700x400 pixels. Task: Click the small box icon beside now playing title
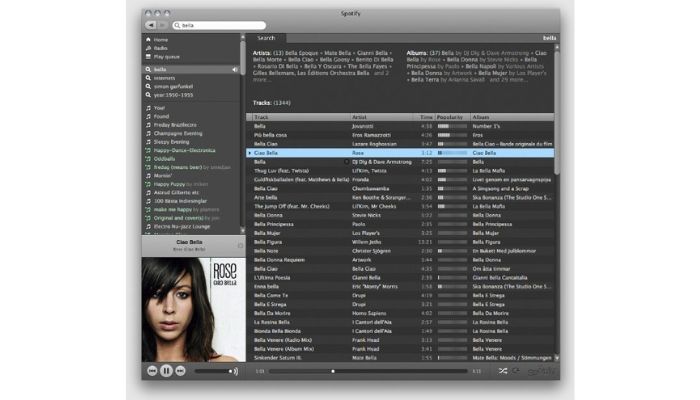240,246
